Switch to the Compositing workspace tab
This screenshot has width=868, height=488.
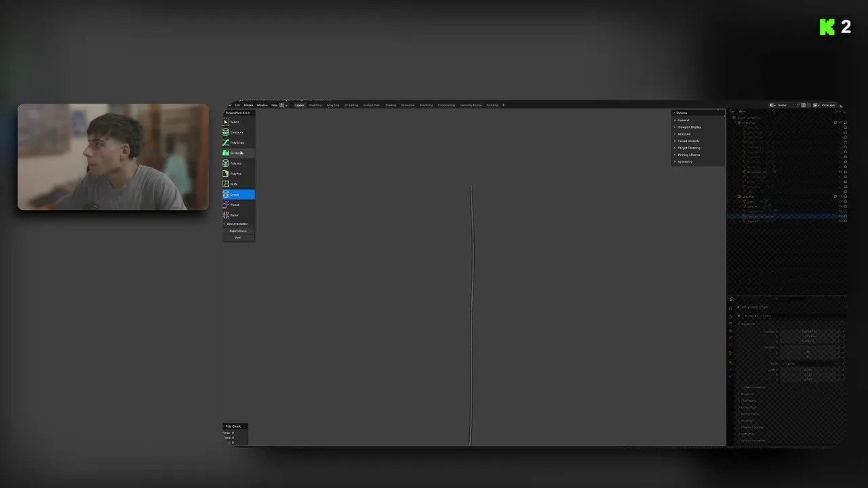446,105
